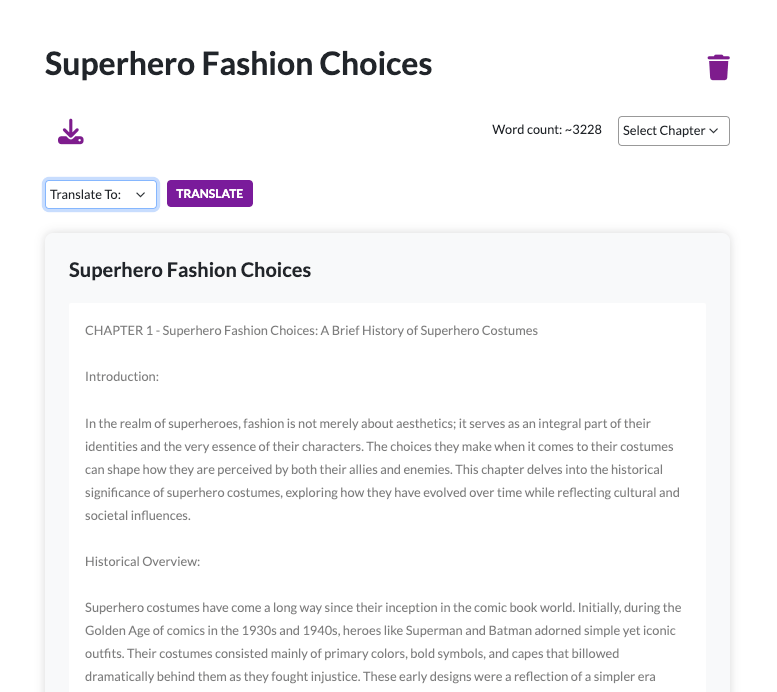Click the Introduction: section label
This screenshot has width=777, height=692.
tap(122, 377)
